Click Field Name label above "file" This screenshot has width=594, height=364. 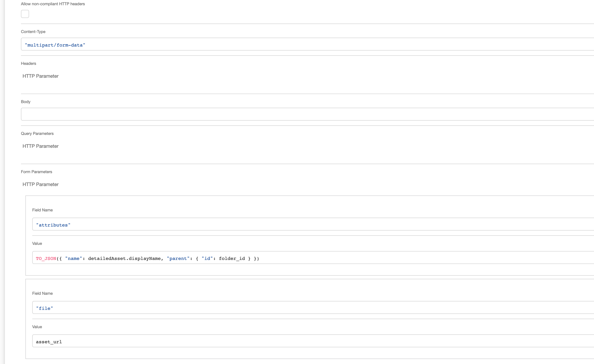[x=42, y=294]
